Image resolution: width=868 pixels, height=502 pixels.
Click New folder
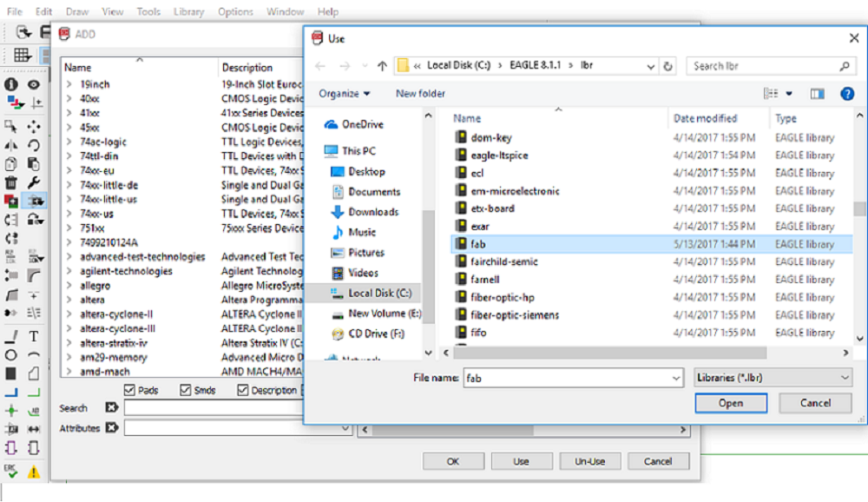pos(420,94)
